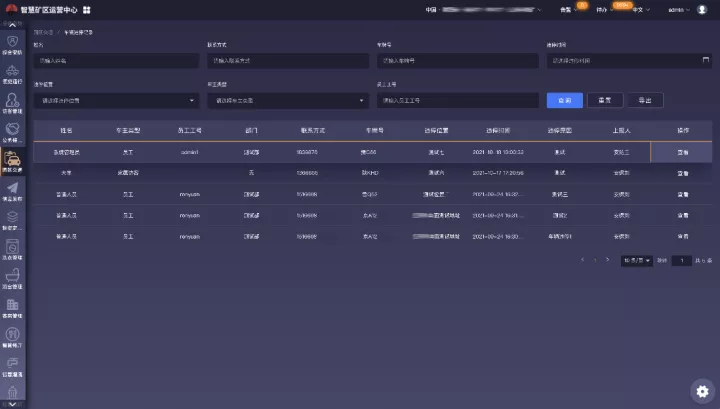Screen dimensions: 720x409
Task: Focus the contact method input field
Action: (x=288, y=61)
